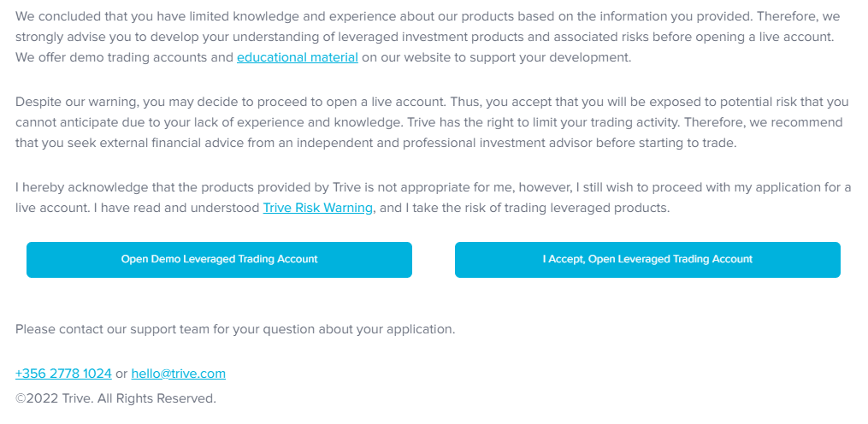Open the Trive Risk Warning link
The width and height of the screenshot is (868, 424).
click(318, 208)
